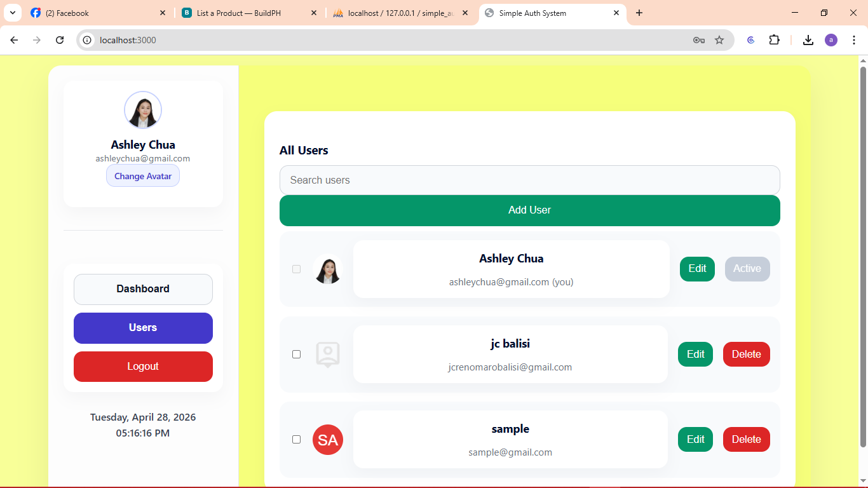Click Ashley Chua's avatar in user list
Image resolution: width=868 pixels, height=488 pixels.
[328, 269]
